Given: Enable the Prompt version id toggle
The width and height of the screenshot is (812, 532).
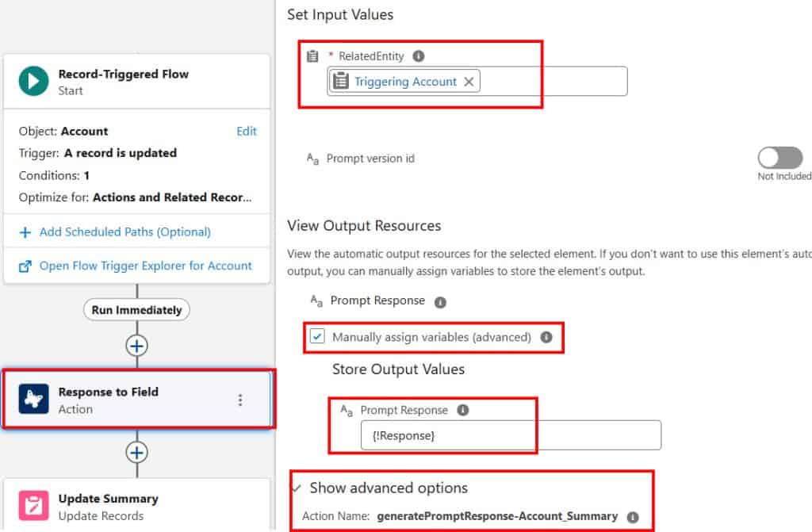Looking at the screenshot, I should 781,155.
